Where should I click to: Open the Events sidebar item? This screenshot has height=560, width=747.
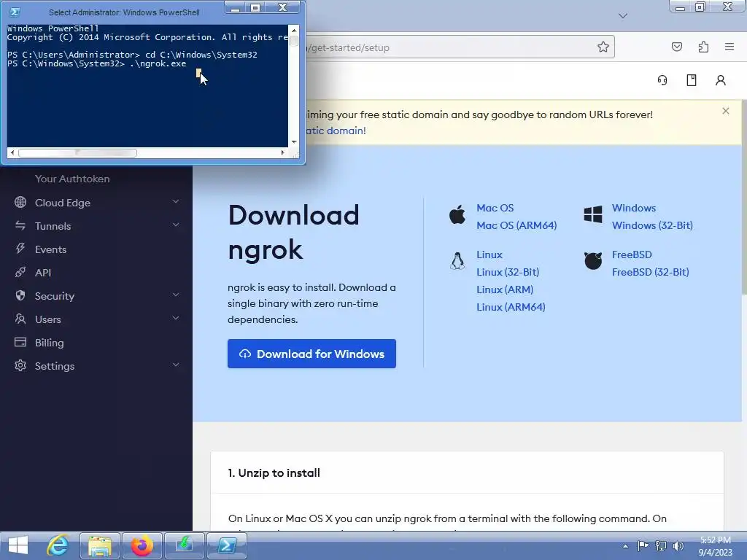[x=50, y=249]
